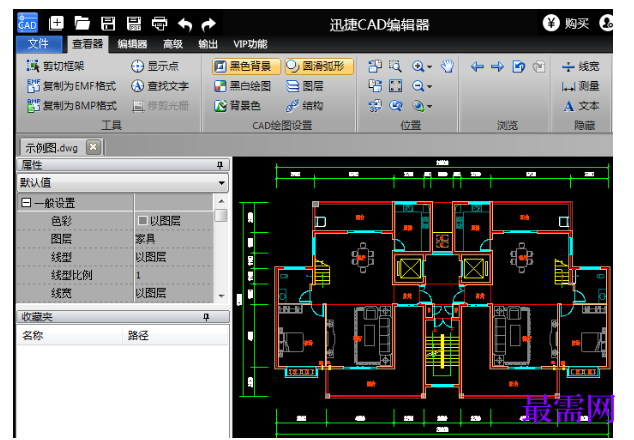
Task: Toggle 文本 text display
Action: point(581,106)
